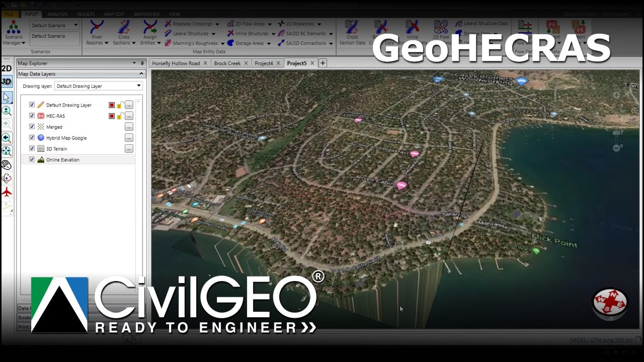The width and height of the screenshot is (644, 362).
Task: Click the SA/2D BC Elements icon
Action: click(x=282, y=33)
